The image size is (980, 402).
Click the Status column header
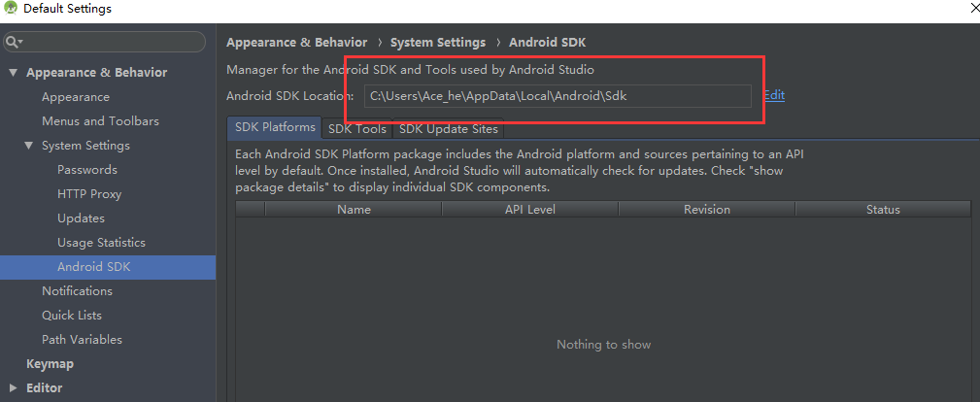pos(882,210)
